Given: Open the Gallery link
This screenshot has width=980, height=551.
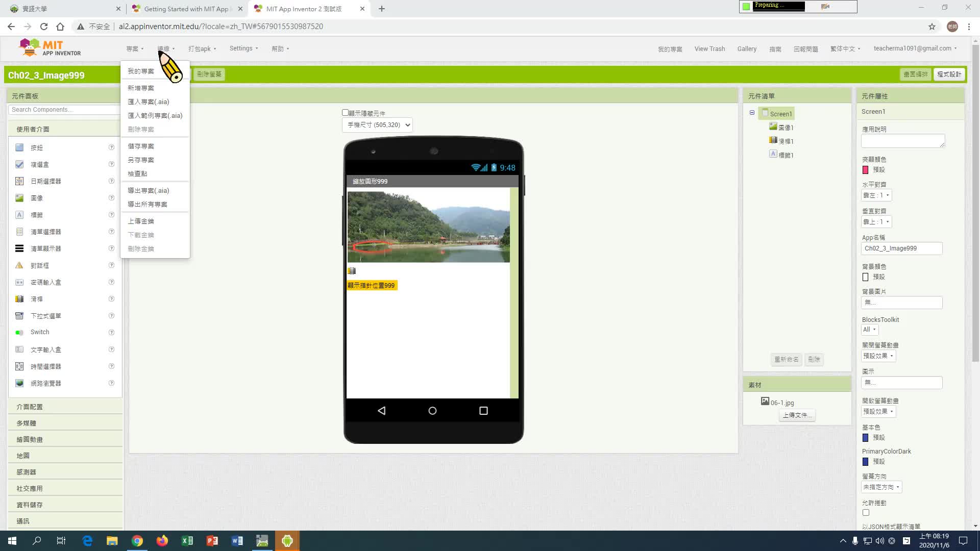Looking at the screenshot, I should pos(747,49).
